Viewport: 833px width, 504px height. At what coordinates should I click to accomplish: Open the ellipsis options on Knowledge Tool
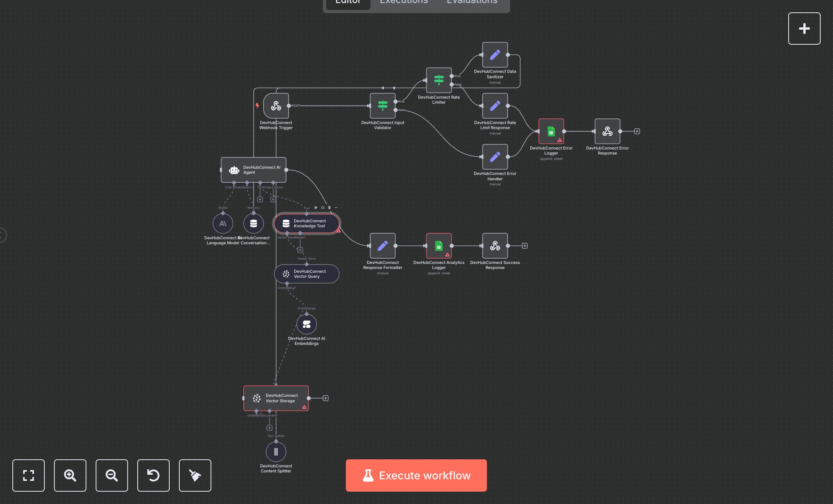click(336, 207)
